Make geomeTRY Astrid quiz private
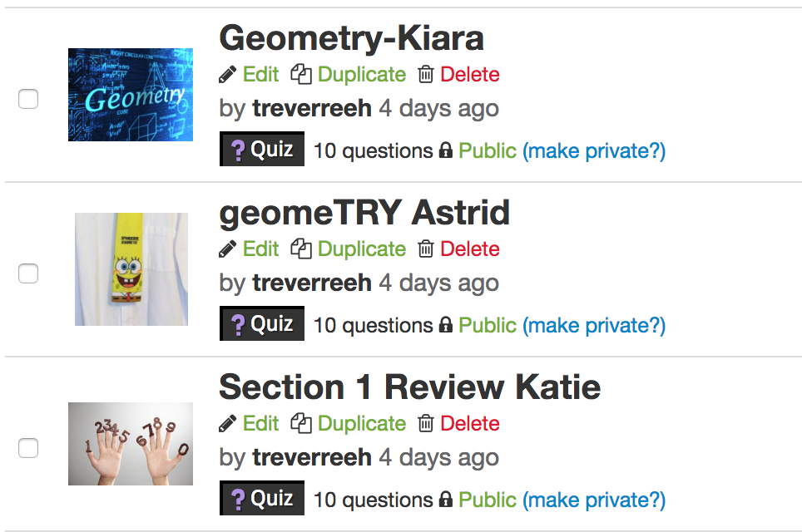The height and width of the screenshot is (532, 802). coord(594,326)
